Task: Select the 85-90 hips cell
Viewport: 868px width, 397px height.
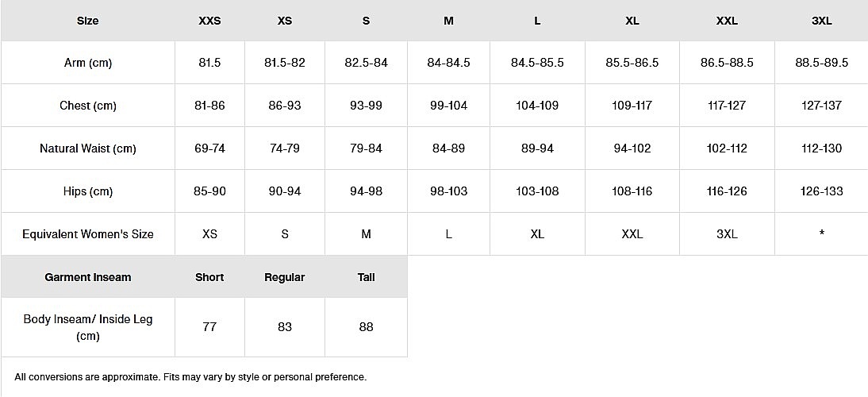Action: click(x=209, y=191)
